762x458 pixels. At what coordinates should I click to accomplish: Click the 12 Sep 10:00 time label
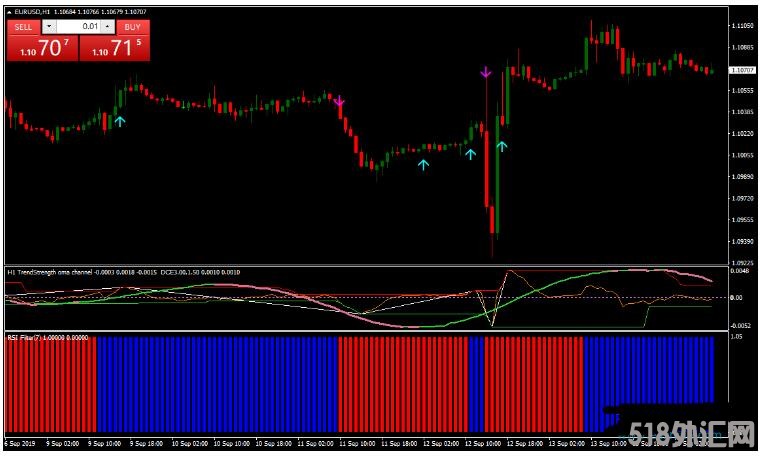(x=483, y=444)
